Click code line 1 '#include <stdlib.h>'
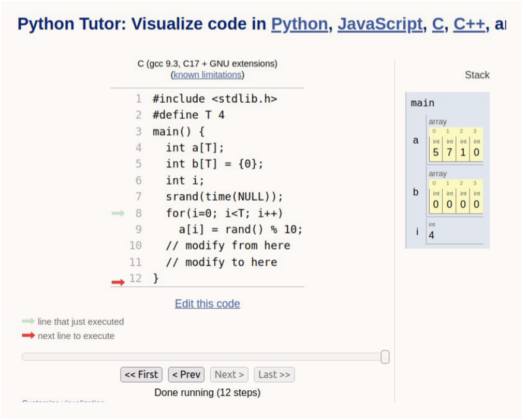 point(215,99)
